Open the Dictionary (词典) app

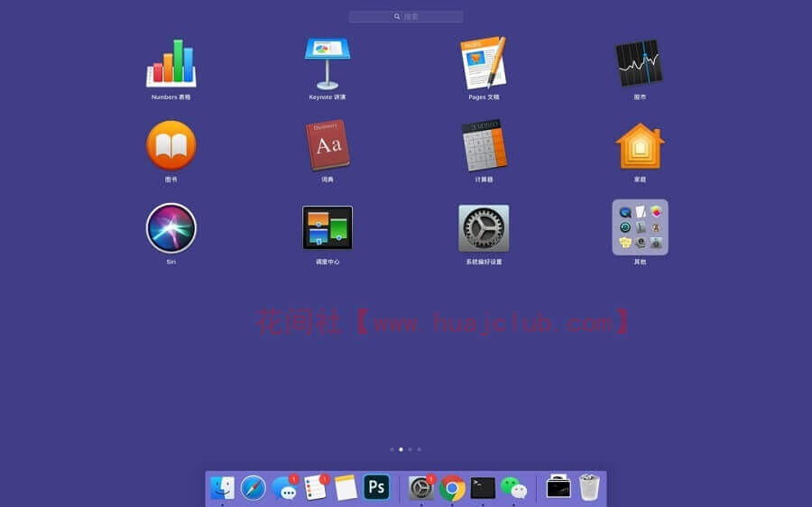pos(328,145)
